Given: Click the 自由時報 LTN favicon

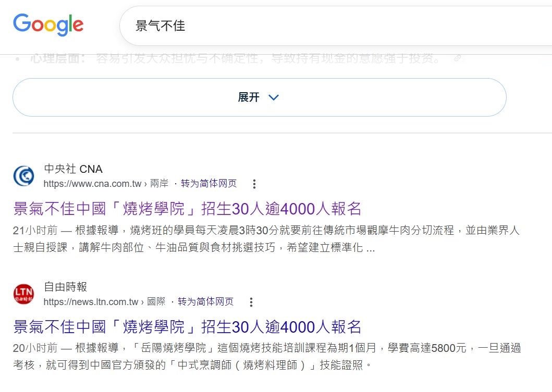Looking at the screenshot, I should pos(23,294).
